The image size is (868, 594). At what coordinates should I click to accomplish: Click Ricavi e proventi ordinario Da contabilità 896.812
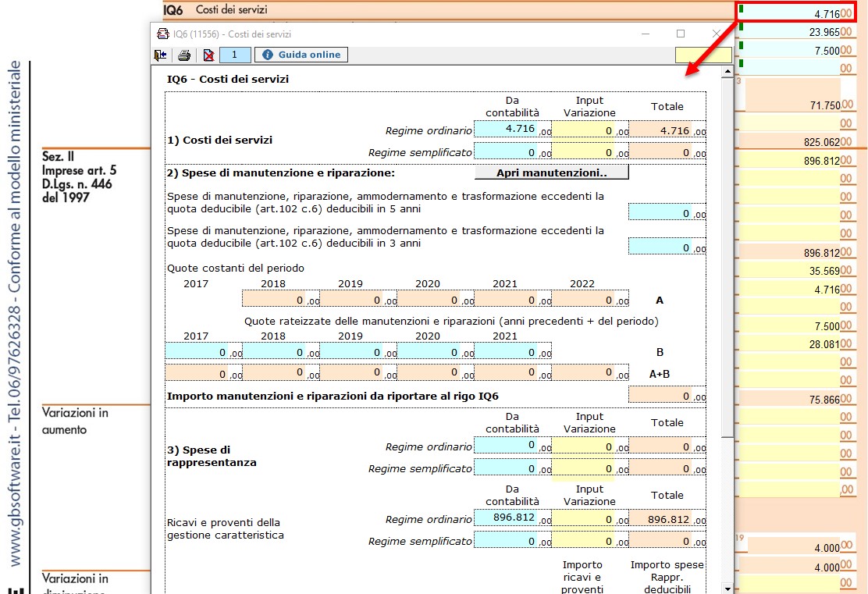(x=513, y=518)
